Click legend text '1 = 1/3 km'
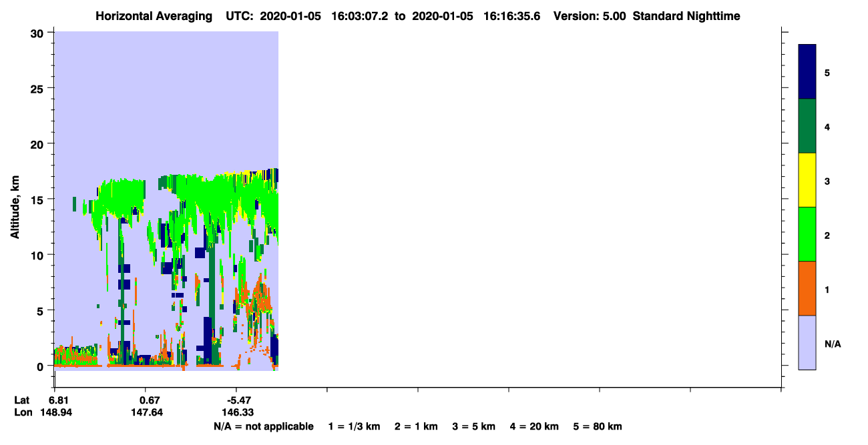This screenshot has width=868, height=445. click(x=355, y=426)
